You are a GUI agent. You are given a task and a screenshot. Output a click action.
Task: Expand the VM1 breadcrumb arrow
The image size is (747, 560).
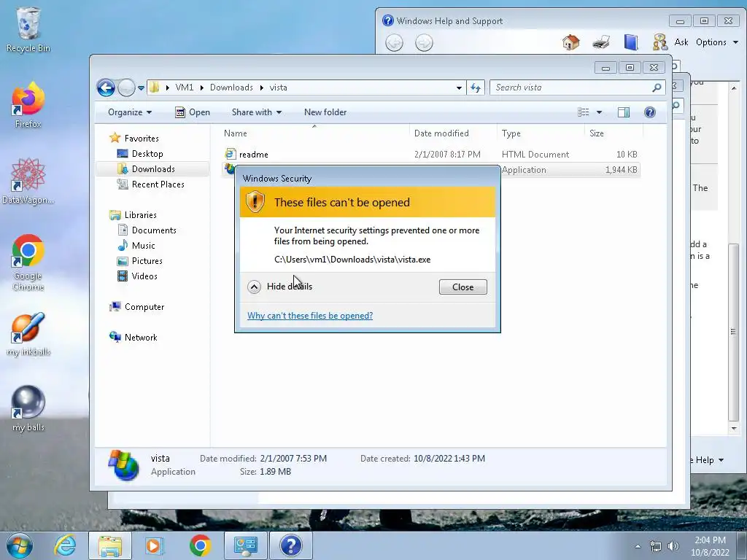click(202, 87)
